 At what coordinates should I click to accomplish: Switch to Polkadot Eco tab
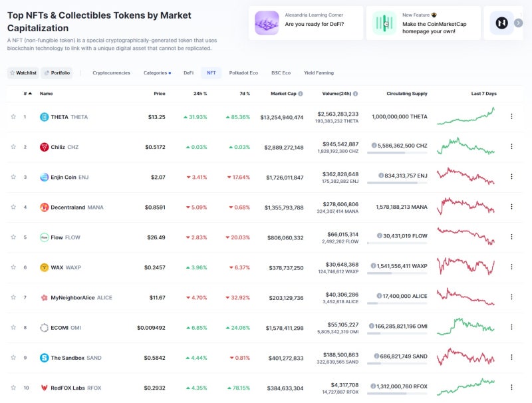(x=243, y=73)
